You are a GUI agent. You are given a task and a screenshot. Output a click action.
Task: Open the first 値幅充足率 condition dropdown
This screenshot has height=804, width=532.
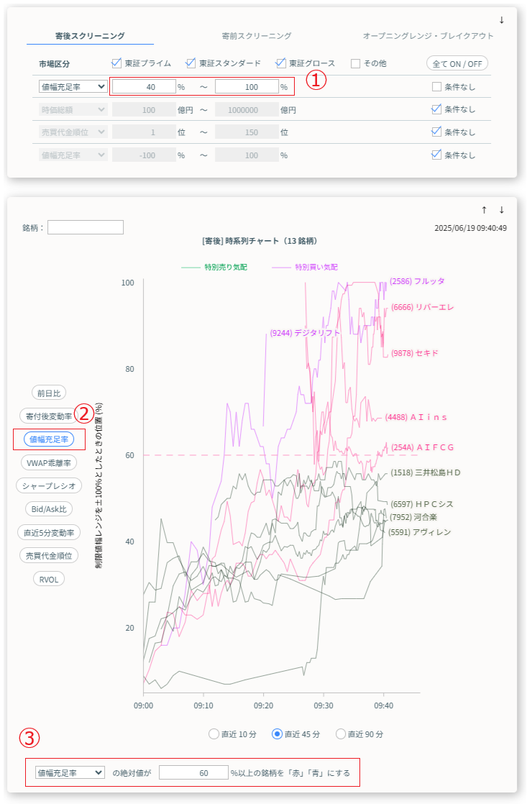pyautogui.click(x=73, y=87)
